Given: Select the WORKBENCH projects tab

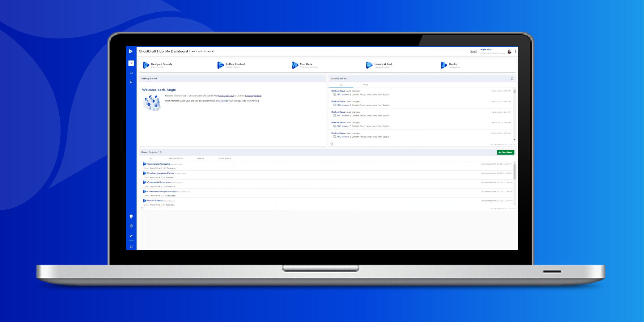Looking at the screenshot, I should click(225, 159).
